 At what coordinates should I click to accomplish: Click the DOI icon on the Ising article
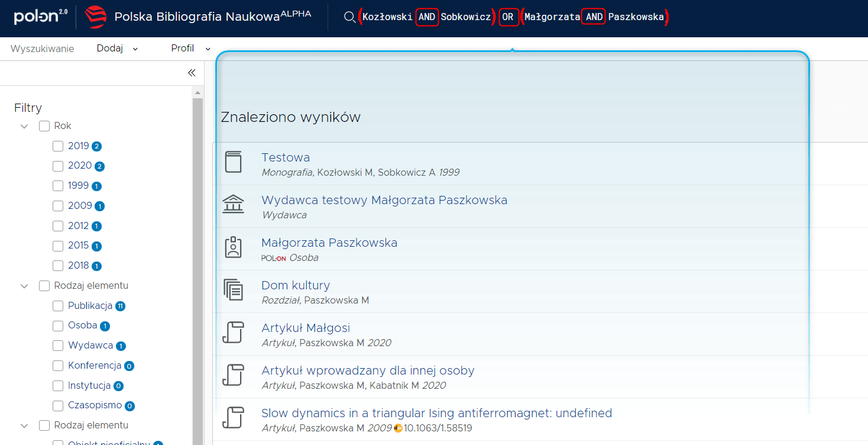397,428
